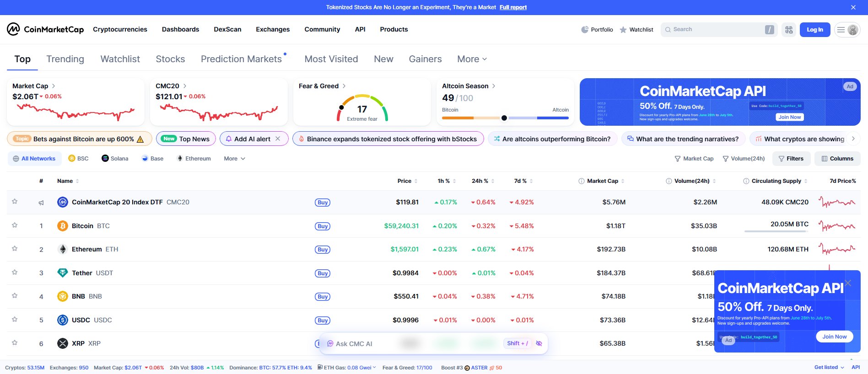Click the Circulating Supply info icon

point(746,181)
